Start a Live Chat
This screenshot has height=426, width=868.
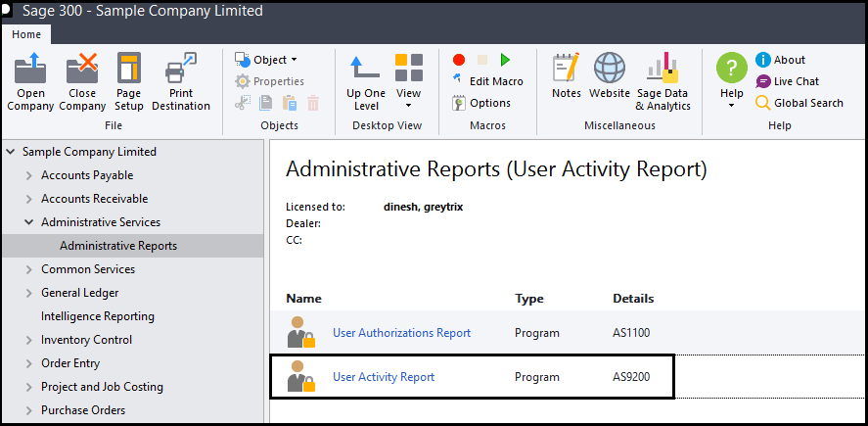788,81
